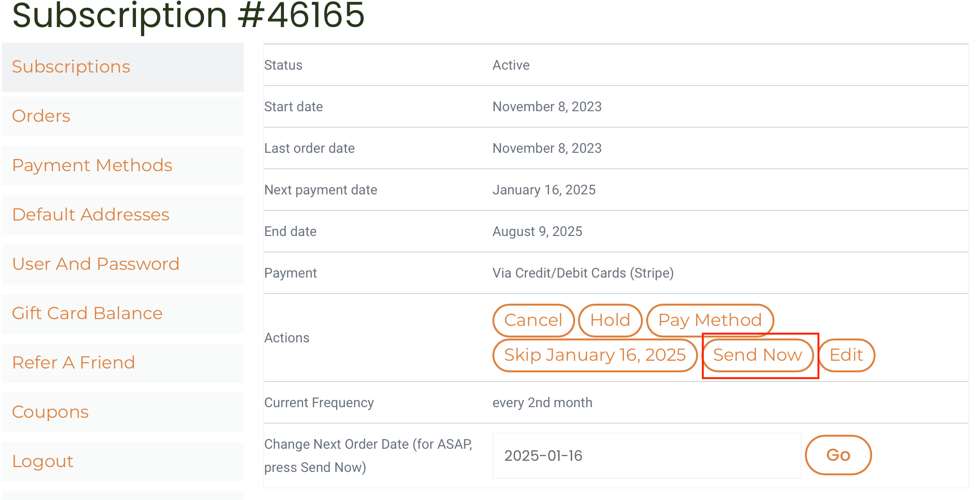The image size is (980, 500).
Task: Click the every 2nd month frequency value
Action: tap(542, 403)
